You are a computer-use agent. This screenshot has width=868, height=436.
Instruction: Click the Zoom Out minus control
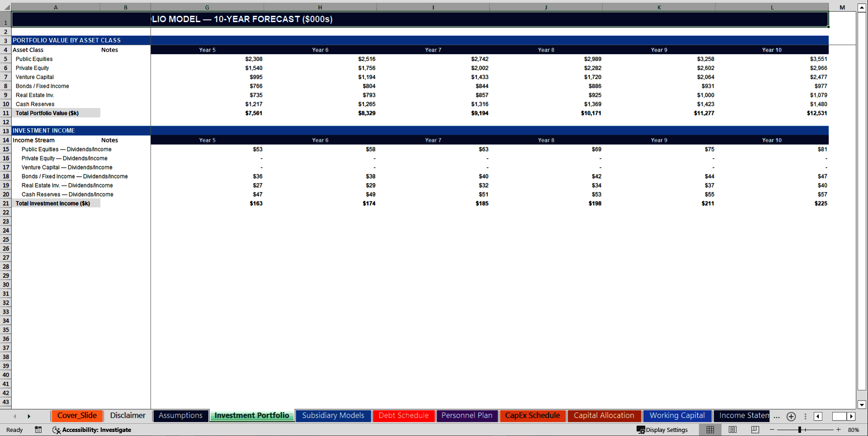click(772, 430)
